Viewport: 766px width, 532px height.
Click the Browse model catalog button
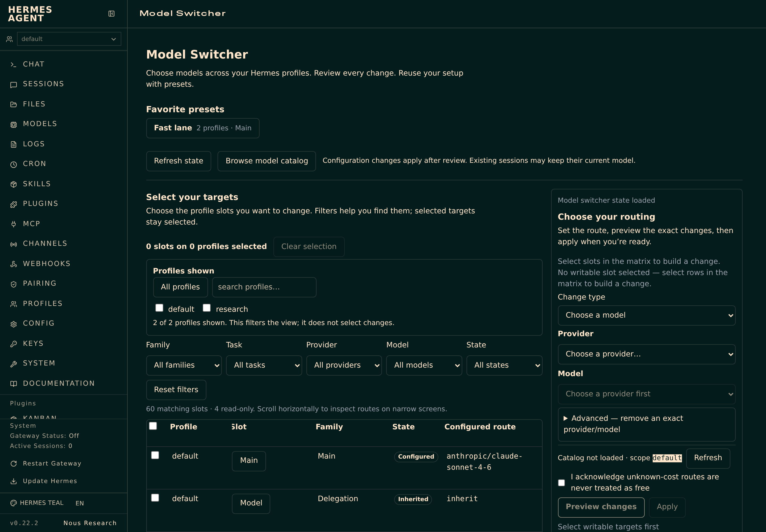267,161
